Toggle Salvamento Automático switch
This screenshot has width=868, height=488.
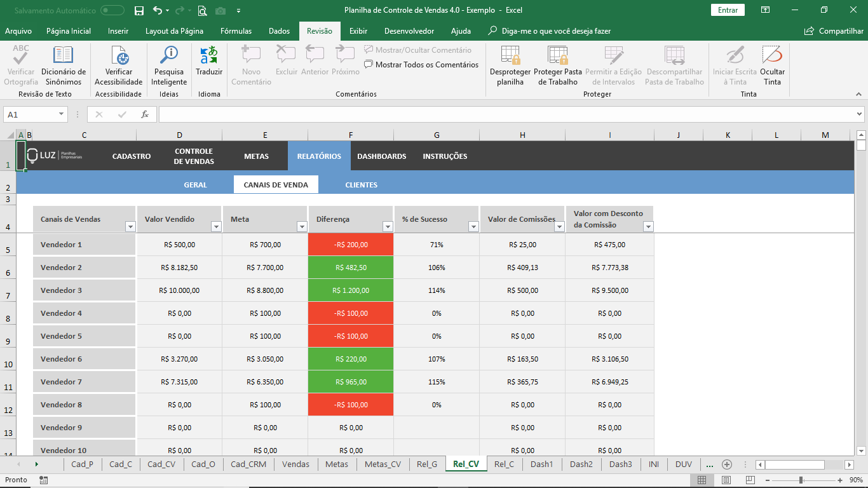[112, 10]
